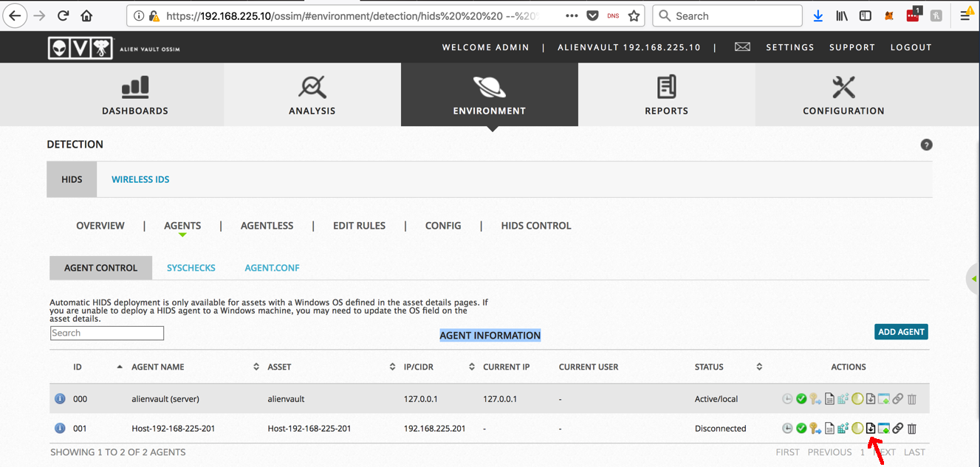This screenshot has height=467, width=980.
Task: Open the HIDS Control section
Action: coord(536,226)
